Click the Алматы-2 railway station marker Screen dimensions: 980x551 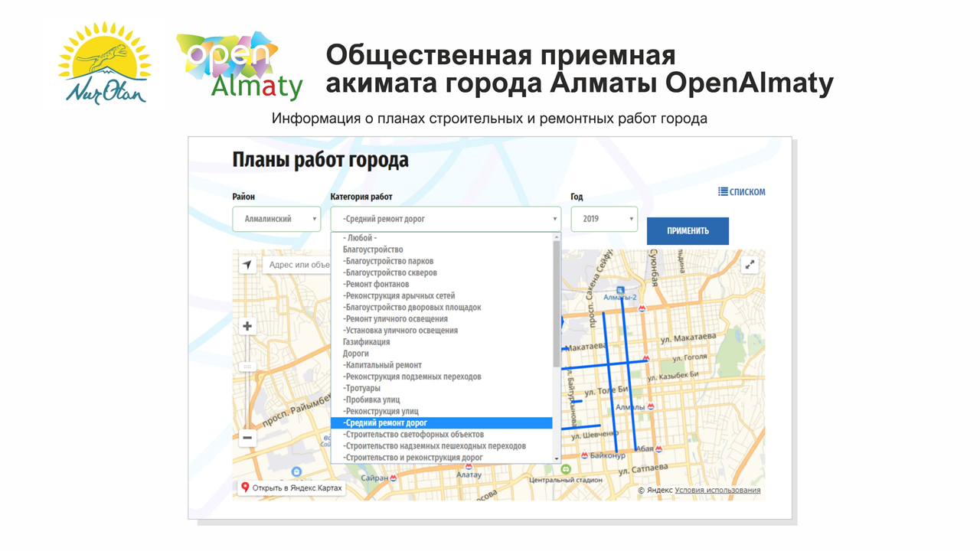pyautogui.click(x=620, y=290)
